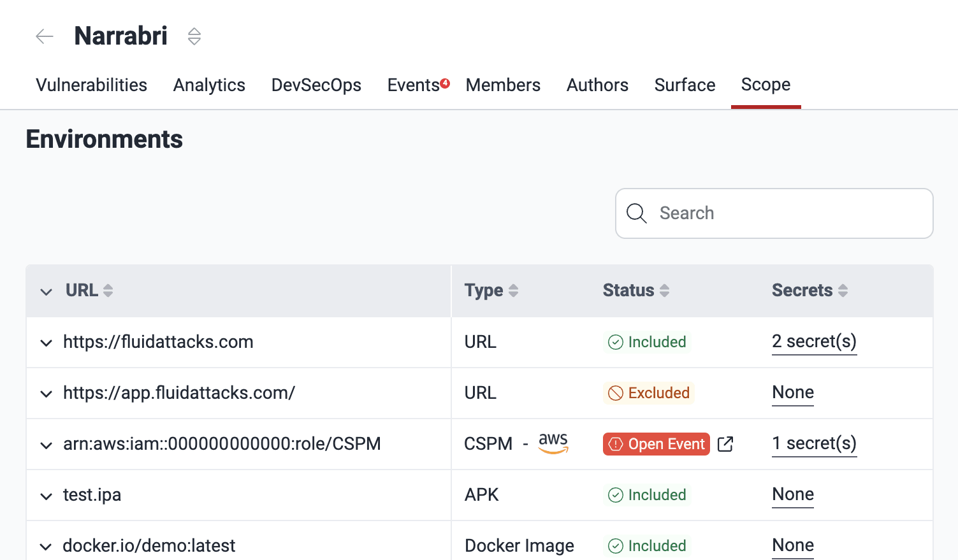The height and width of the screenshot is (560, 958).
Task: Open the Members tab
Action: [x=503, y=85]
